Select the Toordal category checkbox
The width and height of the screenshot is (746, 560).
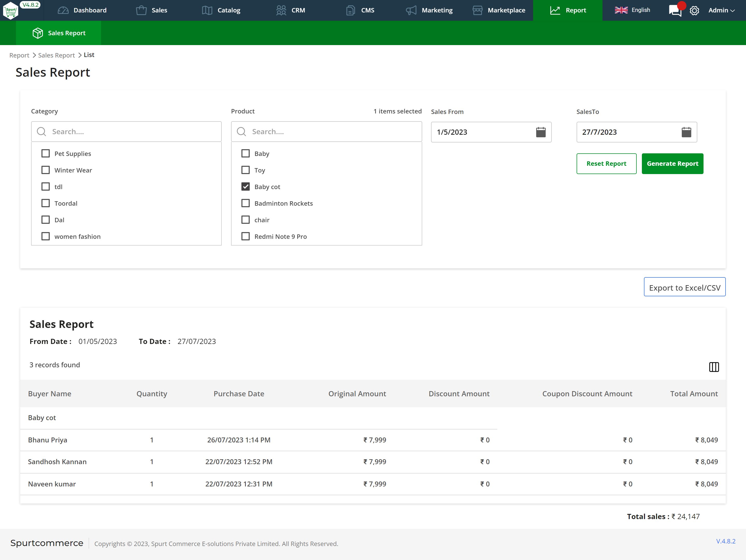coord(46,203)
